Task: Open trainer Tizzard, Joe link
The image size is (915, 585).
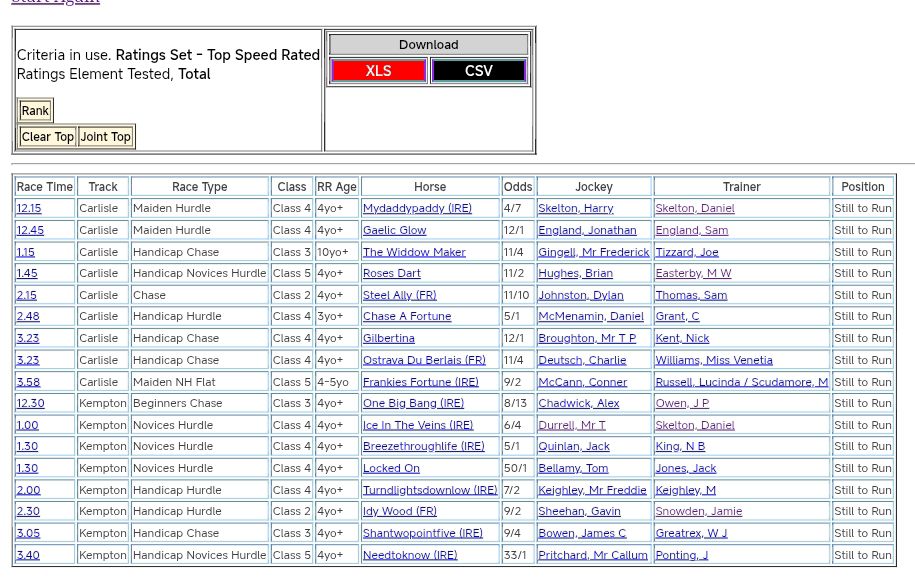Action: (x=687, y=252)
